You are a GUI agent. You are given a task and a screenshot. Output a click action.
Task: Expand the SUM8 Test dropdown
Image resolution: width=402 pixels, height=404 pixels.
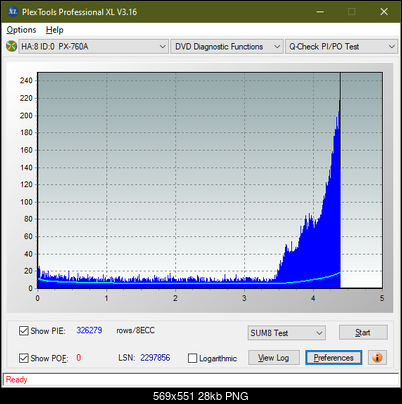pyautogui.click(x=287, y=333)
